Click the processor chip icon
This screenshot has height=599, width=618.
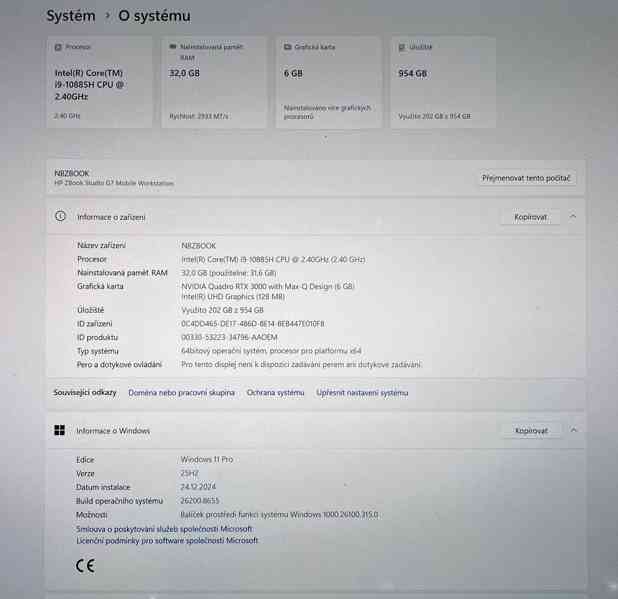coord(58,47)
